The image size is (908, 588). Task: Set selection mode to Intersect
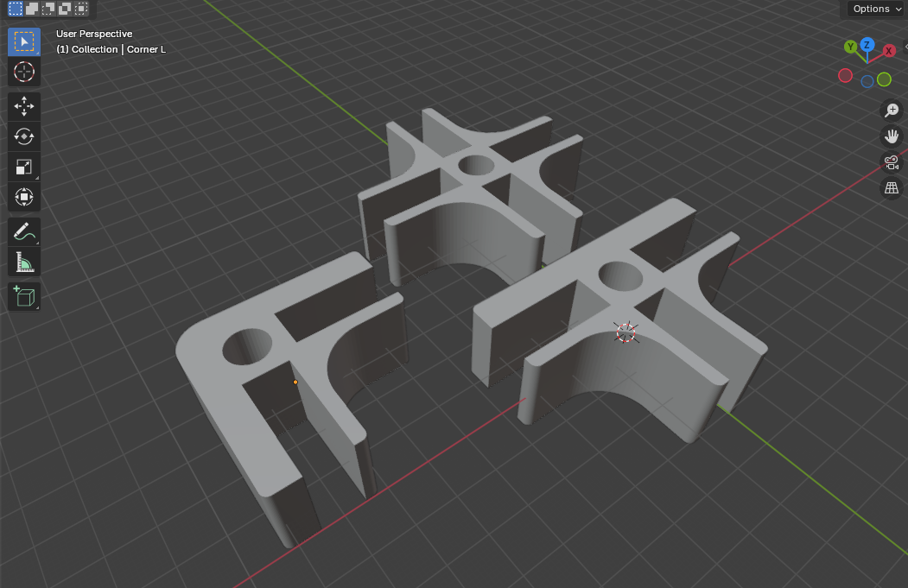[82, 8]
